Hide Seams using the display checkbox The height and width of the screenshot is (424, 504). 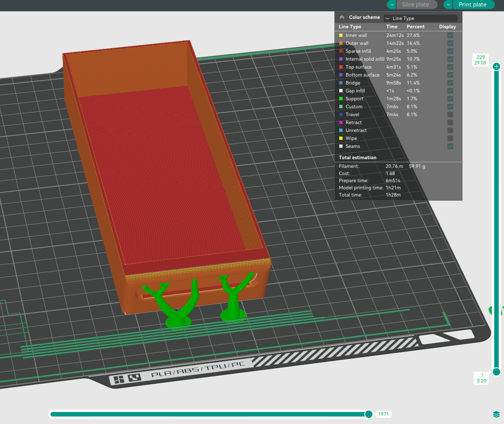[450, 146]
